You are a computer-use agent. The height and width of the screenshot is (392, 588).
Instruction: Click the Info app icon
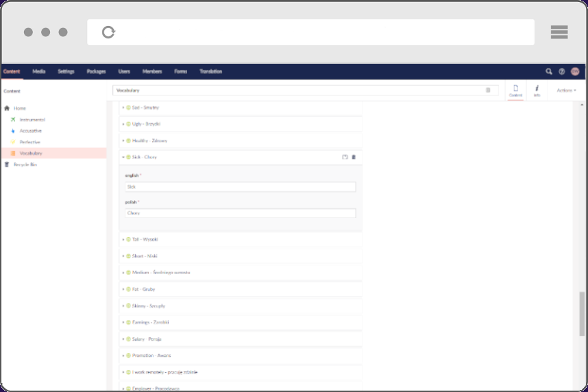pyautogui.click(x=537, y=90)
